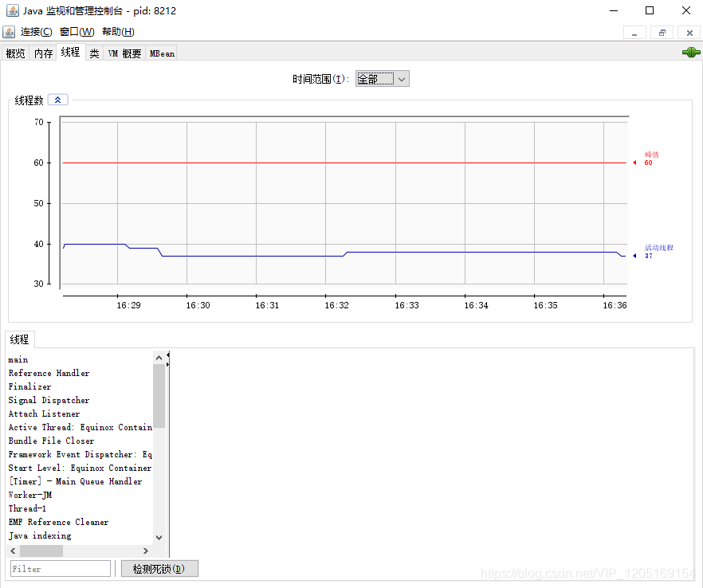Restore the inner console window

[x=662, y=33]
